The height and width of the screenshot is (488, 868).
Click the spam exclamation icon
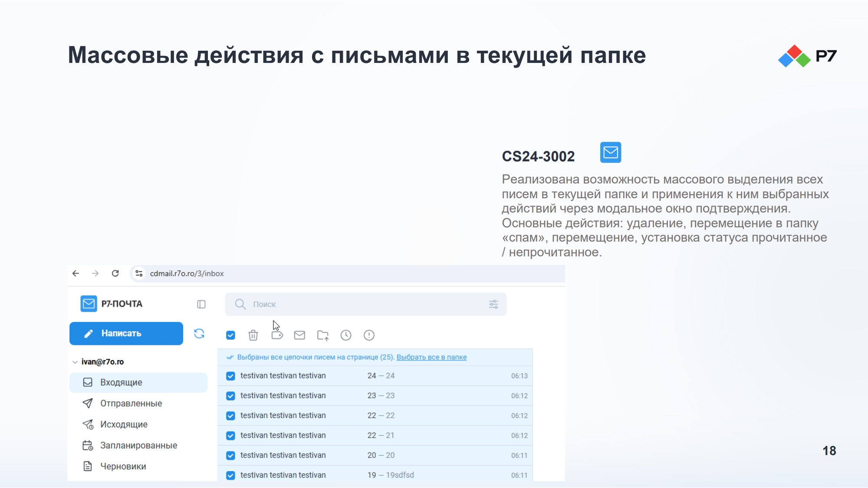369,335
